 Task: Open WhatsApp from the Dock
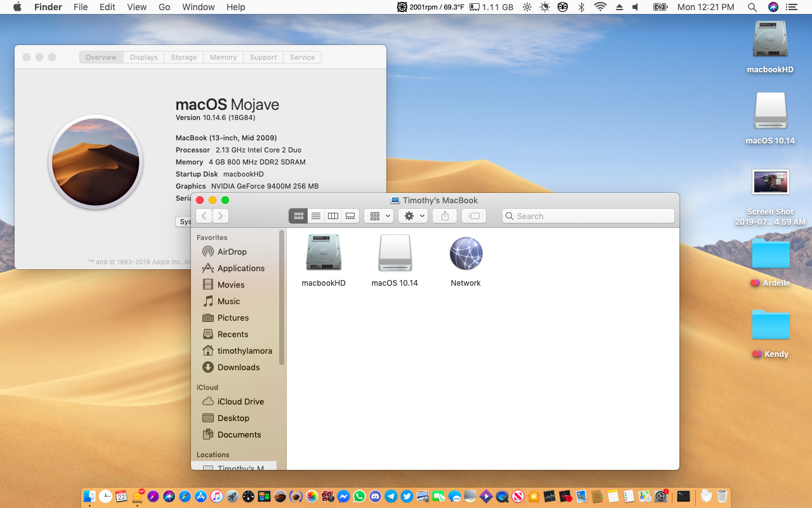tap(359, 496)
